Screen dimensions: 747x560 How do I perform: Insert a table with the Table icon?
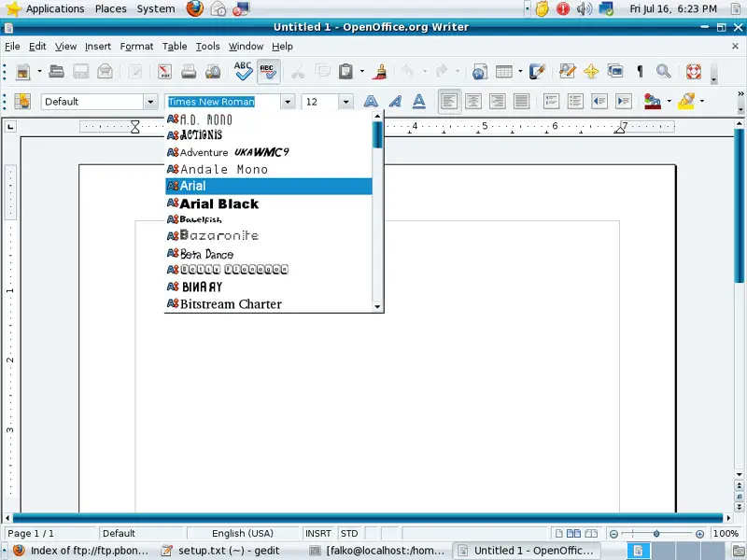pyautogui.click(x=504, y=72)
